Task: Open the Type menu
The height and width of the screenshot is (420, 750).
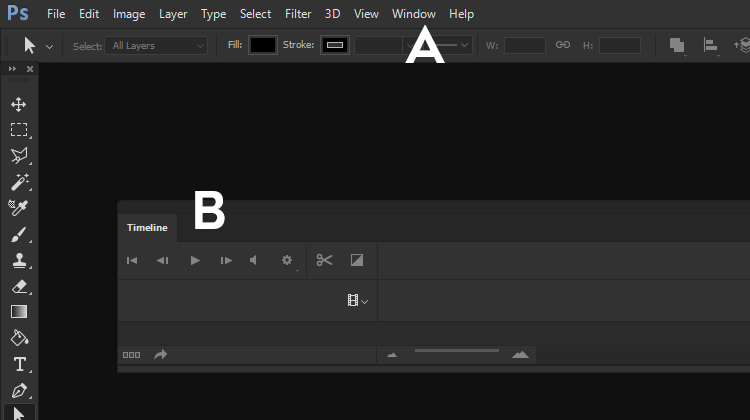Action: tap(213, 14)
